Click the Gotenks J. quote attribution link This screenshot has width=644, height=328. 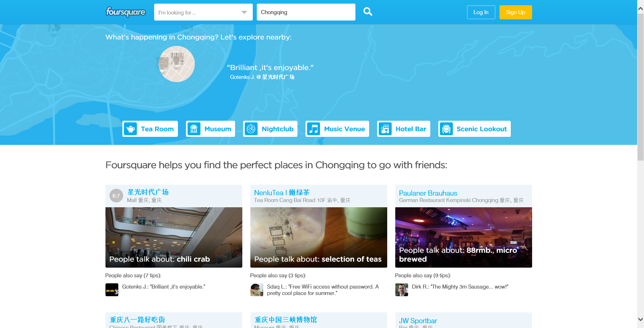point(262,77)
